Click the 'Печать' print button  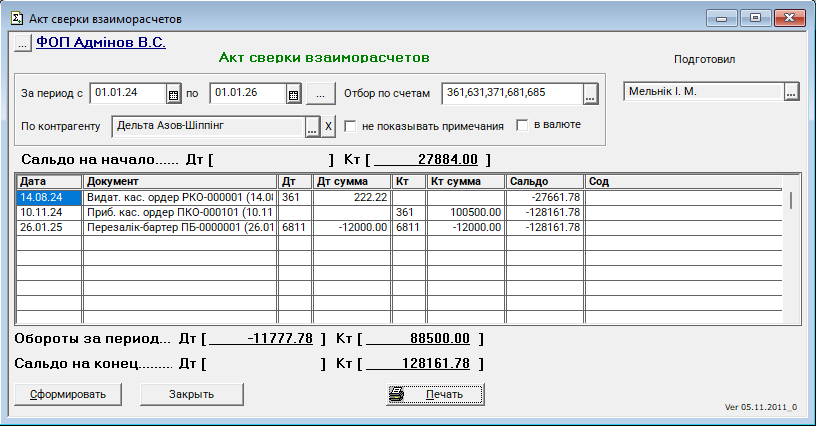click(435, 394)
